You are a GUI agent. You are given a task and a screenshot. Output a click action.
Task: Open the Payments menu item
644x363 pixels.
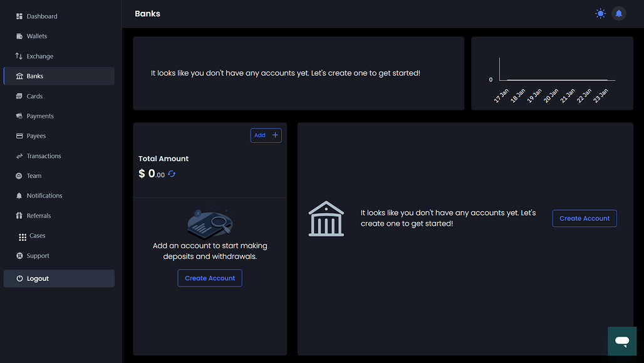39,116
